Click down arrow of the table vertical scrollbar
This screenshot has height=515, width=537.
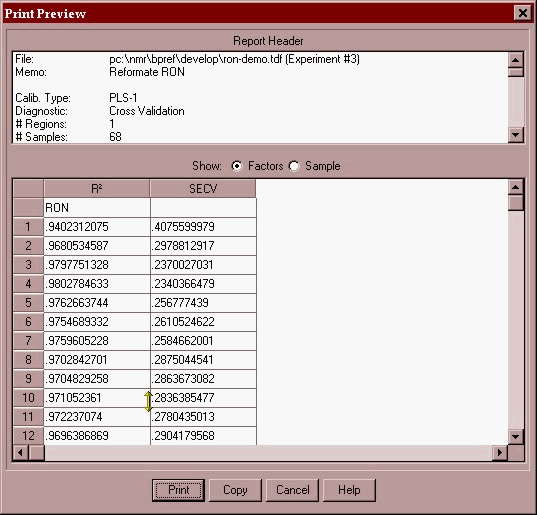[x=516, y=437]
